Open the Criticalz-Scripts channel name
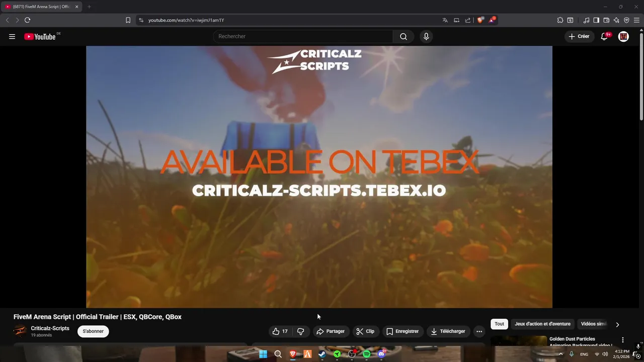 click(50, 328)
